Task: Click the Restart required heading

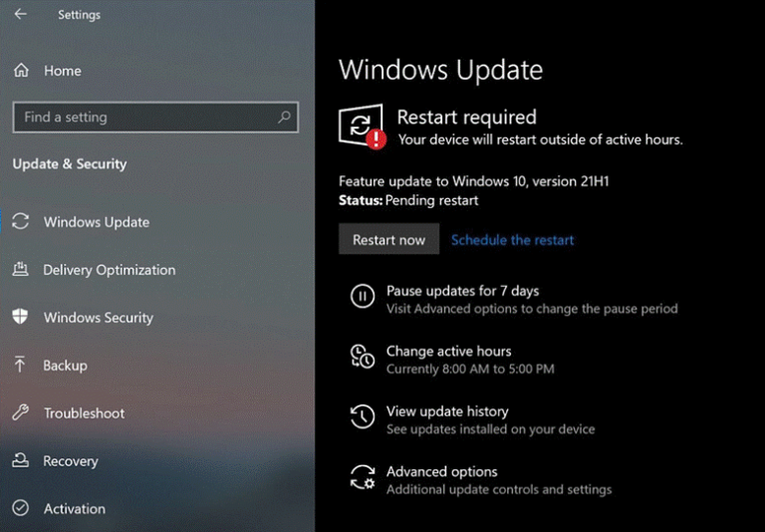Action: point(466,118)
